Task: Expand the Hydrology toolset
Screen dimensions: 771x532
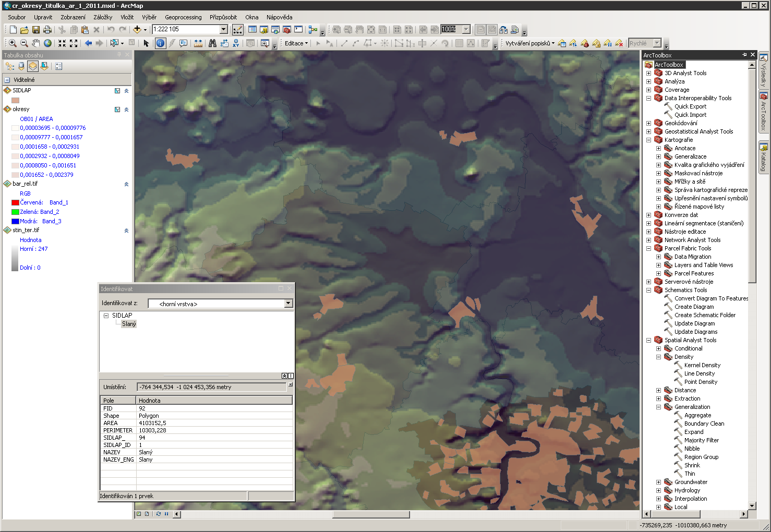Action: click(658, 490)
